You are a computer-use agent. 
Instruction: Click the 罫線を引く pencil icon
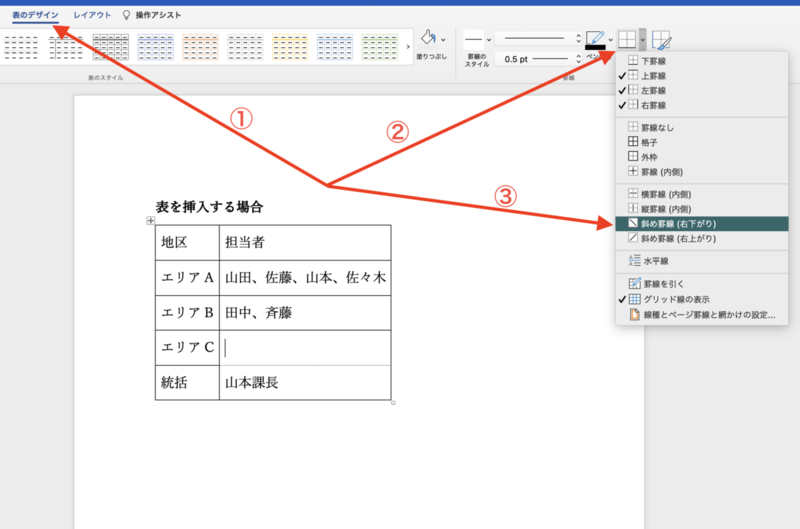[634, 283]
